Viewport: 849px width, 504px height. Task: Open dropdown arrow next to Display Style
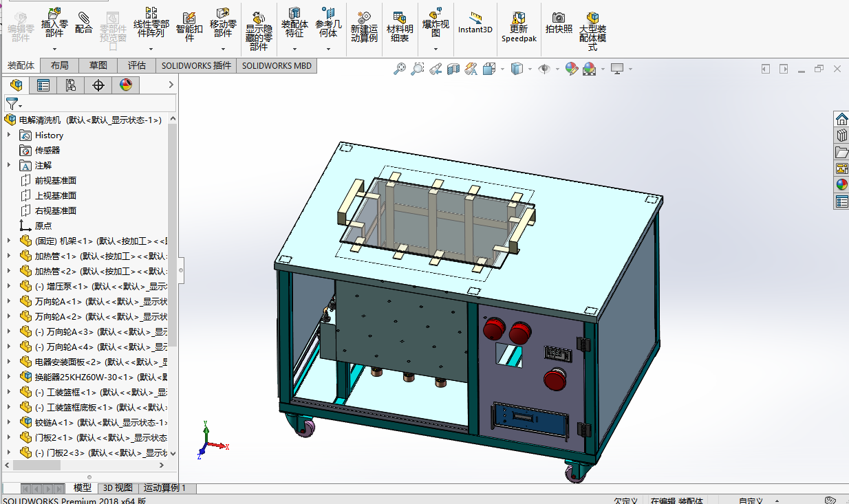click(x=530, y=69)
